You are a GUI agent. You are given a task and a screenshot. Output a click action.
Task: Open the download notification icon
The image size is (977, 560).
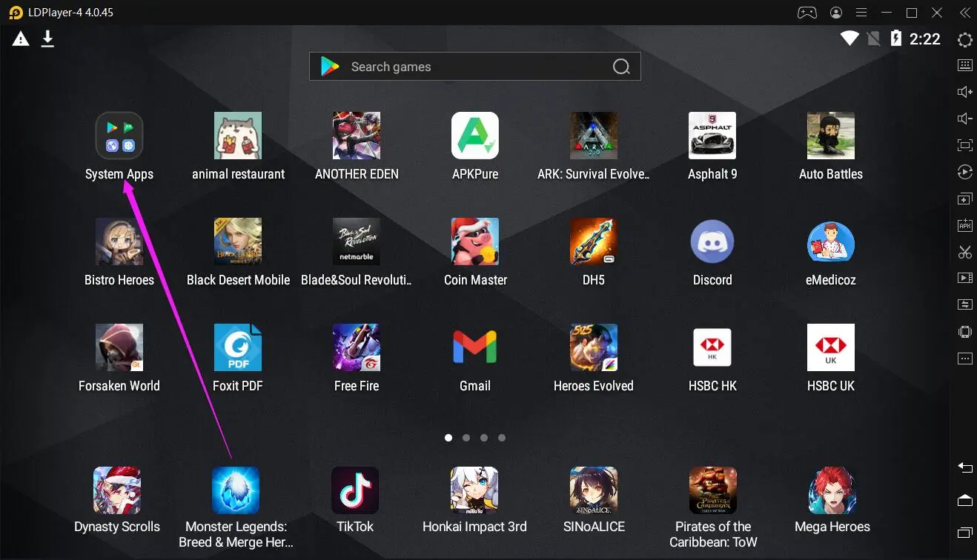pos(47,39)
